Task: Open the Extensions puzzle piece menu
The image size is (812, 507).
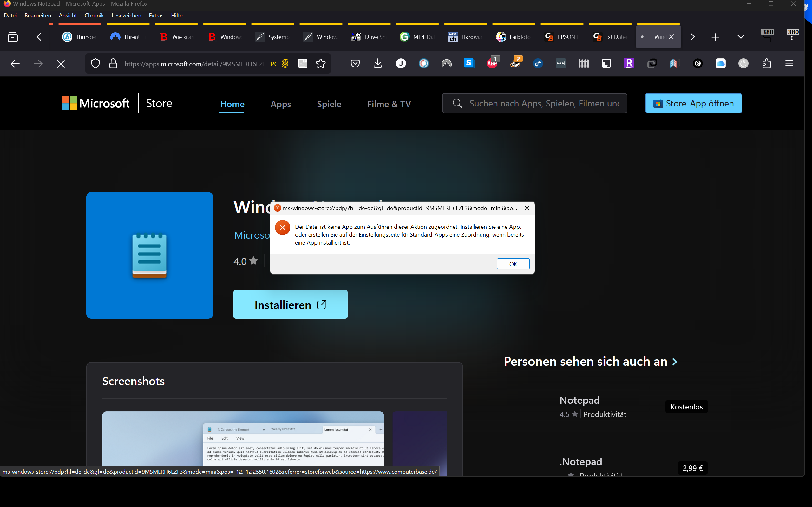Action: pos(766,63)
